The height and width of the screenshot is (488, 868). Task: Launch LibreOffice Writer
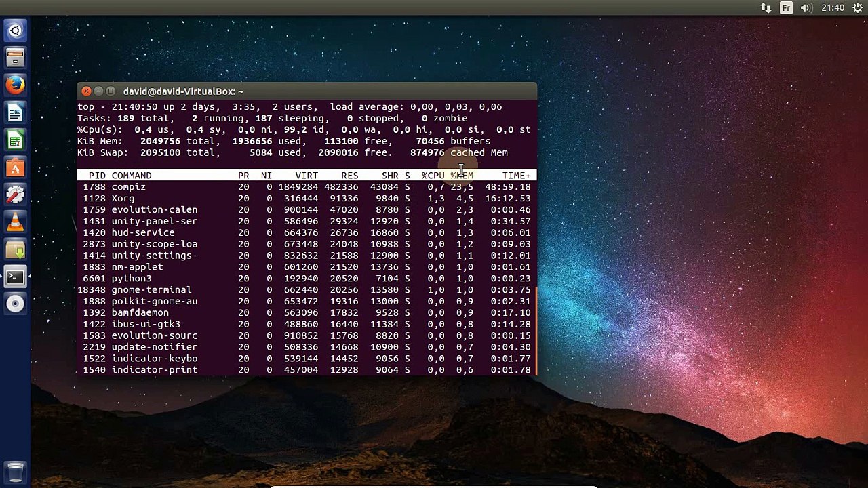(15, 113)
